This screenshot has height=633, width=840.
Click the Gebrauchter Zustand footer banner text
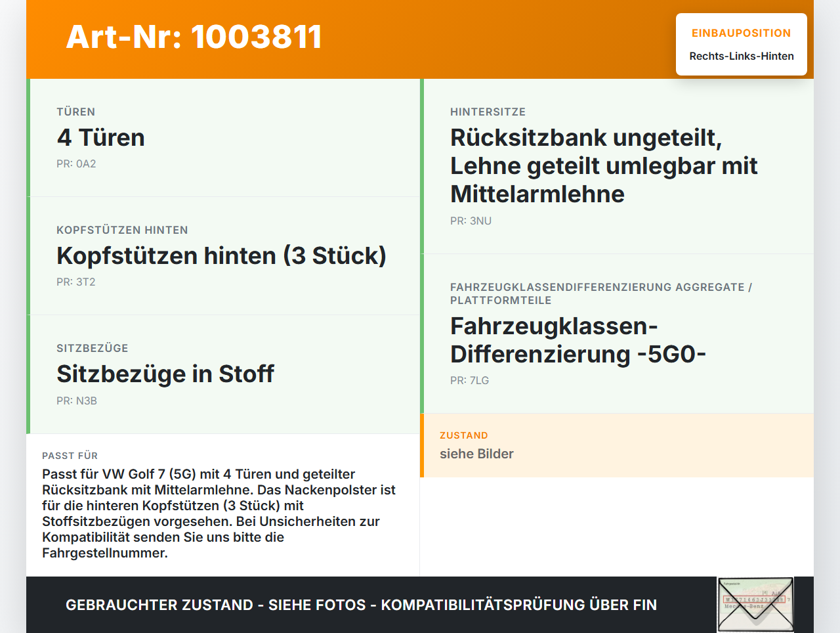361,605
